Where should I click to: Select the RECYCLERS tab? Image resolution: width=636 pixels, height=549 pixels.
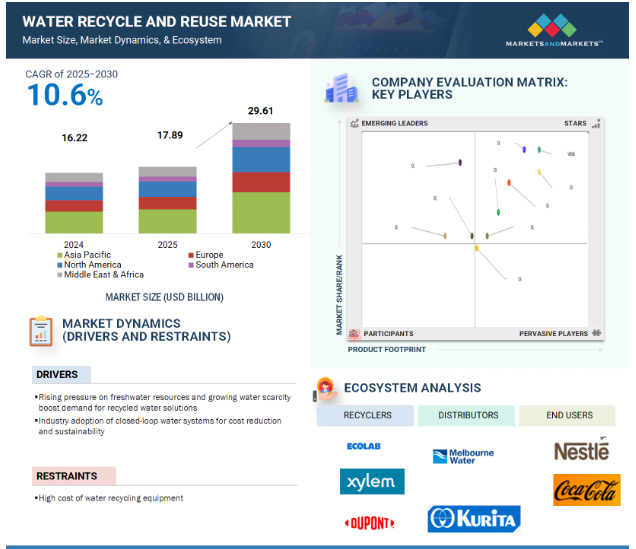coord(365,415)
